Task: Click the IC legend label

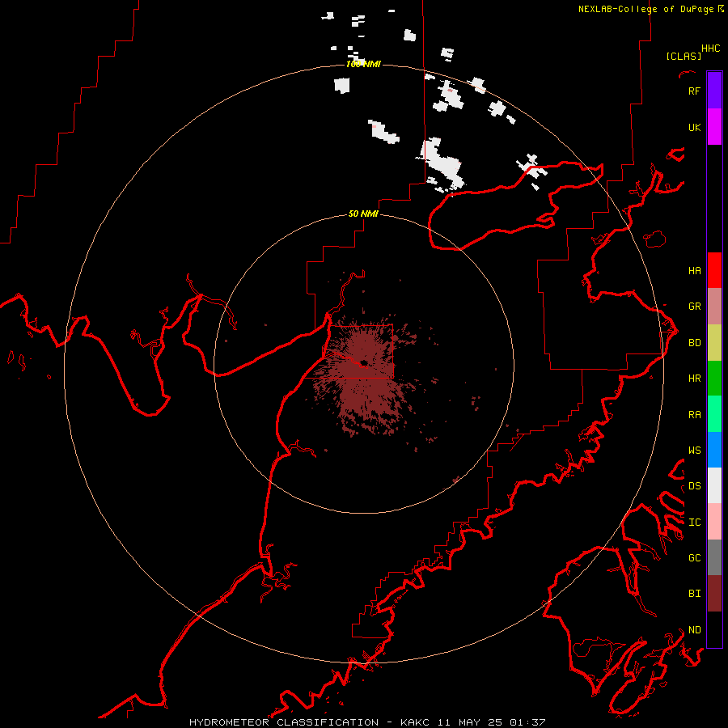Action: click(694, 522)
